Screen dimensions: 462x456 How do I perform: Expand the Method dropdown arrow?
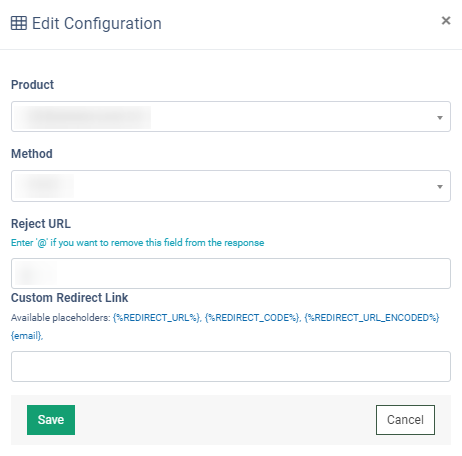coord(440,187)
